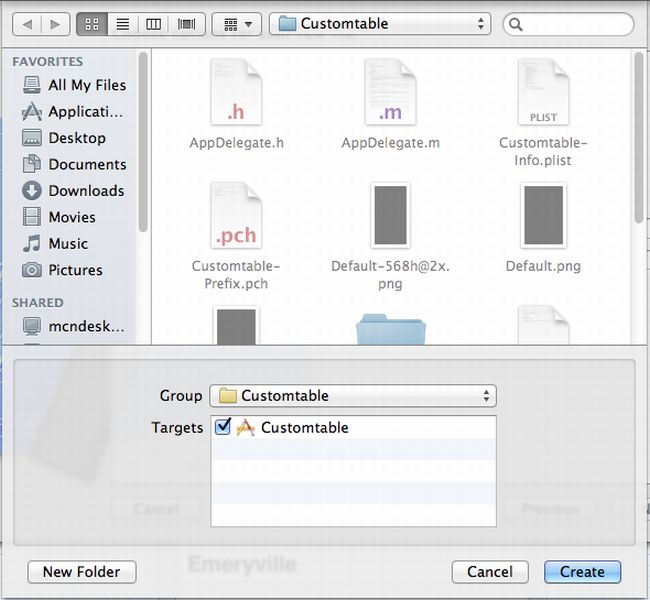
Task: Select the Customtable-Prefix.pch file icon
Action: (236, 216)
